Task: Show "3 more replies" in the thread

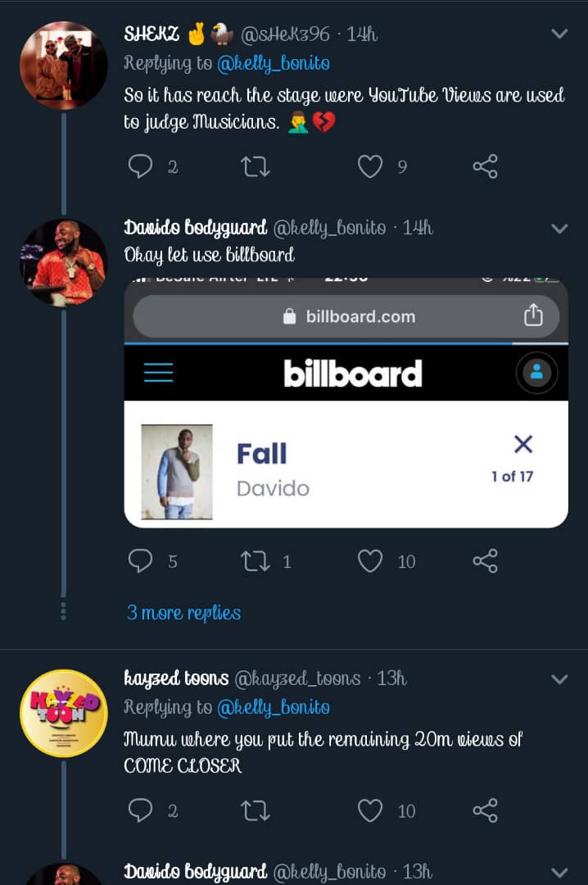Action: (183, 613)
